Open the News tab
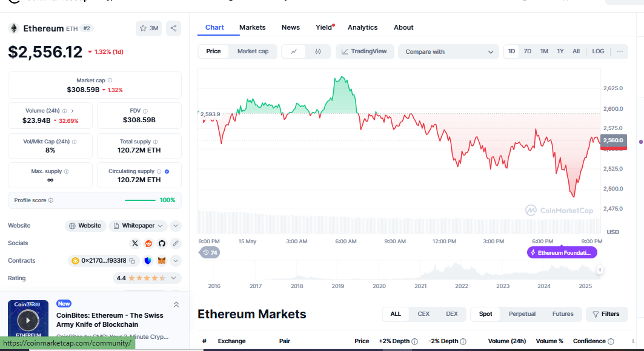Screen dimensions: 644x351 (291, 27)
